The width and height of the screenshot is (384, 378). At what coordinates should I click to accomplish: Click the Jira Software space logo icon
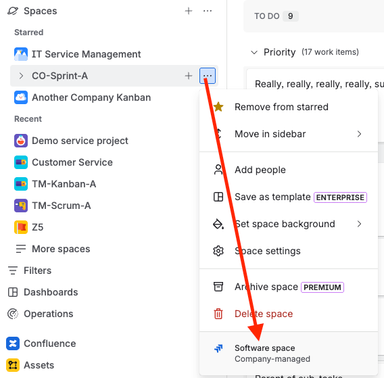point(218,349)
